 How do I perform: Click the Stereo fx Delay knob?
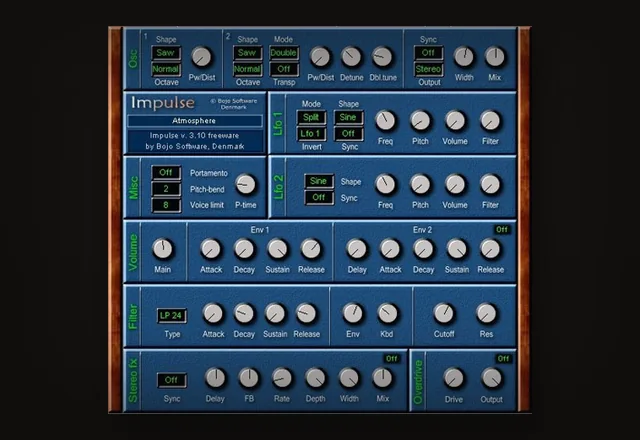click(x=215, y=378)
